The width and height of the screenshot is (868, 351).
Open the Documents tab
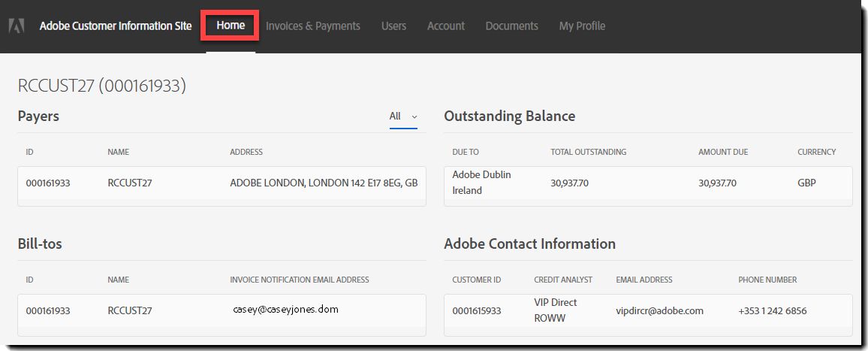(x=511, y=26)
